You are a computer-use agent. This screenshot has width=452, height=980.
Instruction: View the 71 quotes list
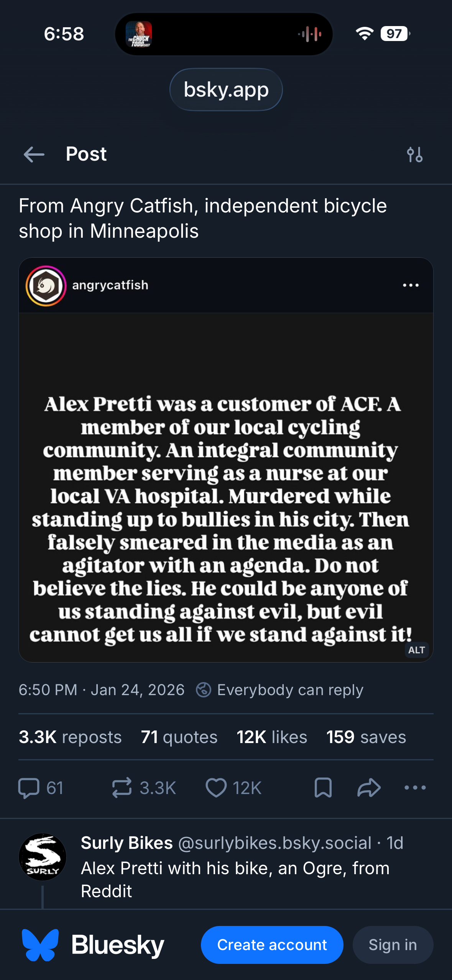point(179,737)
